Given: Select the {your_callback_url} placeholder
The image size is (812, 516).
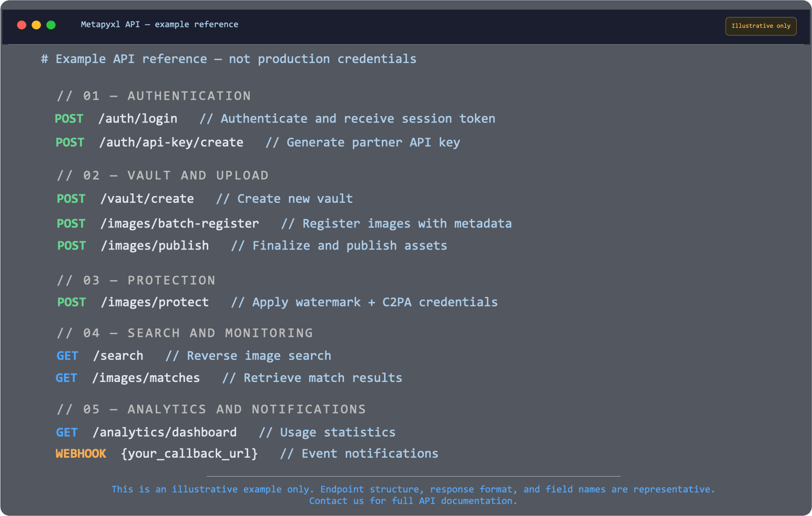Looking at the screenshot, I should point(189,453).
